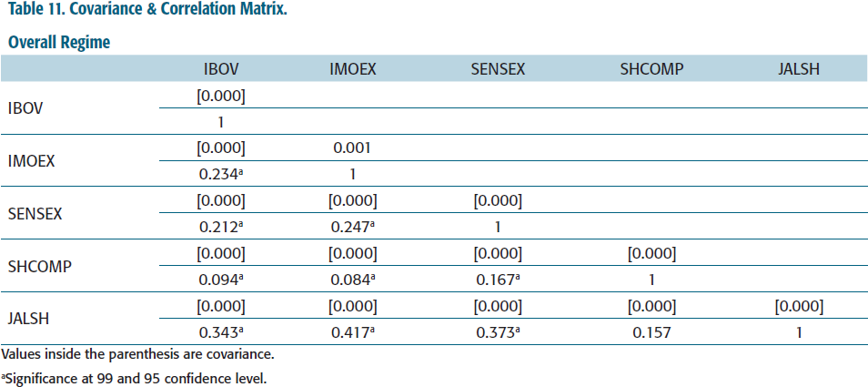This screenshot has height=387, width=868.
Task: Click the IMOEX column header
Action: [x=353, y=69]
